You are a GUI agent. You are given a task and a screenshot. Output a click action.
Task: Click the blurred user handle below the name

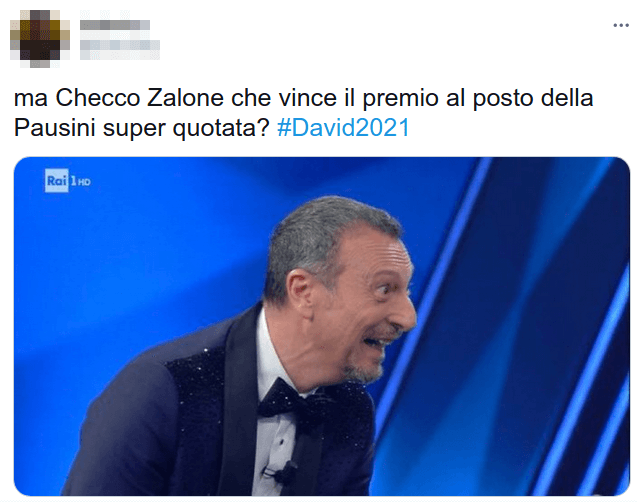(120, 50)
